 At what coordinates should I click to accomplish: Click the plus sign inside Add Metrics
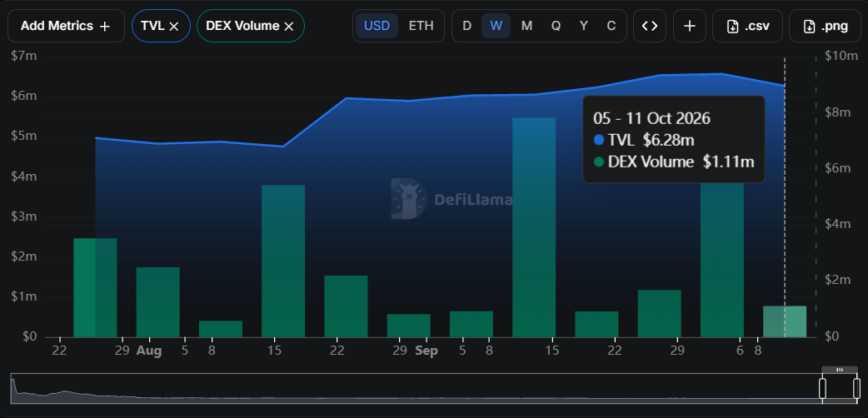pyautogui.click(x=105, y=26)
